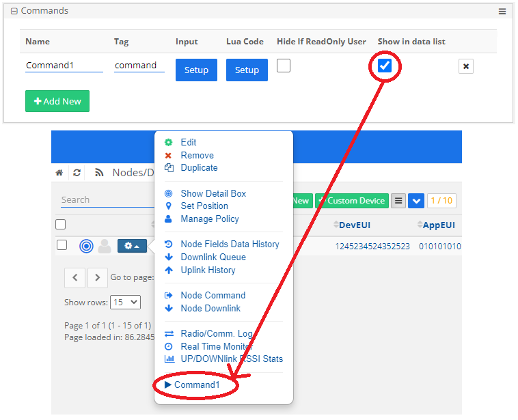This screenshot has width=518, height=420.
Task: Open the Commands panel hamburger menu
Action: (502, 12)
